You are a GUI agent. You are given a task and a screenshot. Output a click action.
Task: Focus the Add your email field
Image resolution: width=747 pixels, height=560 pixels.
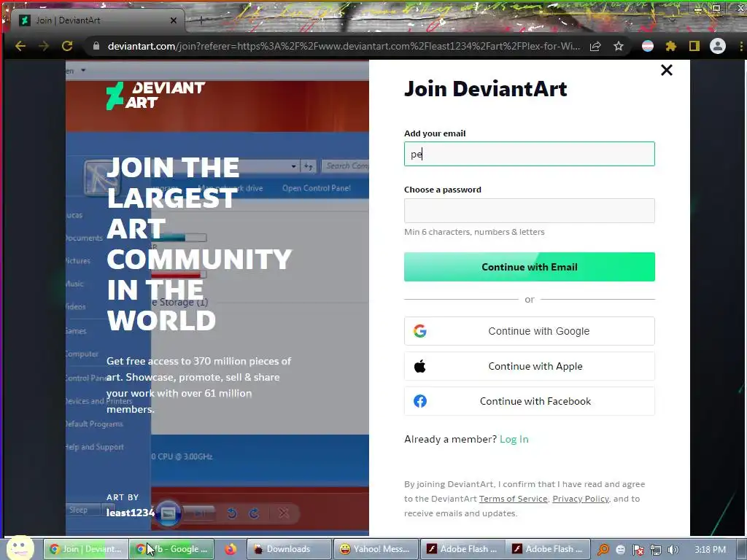click(x=530, y=154)
